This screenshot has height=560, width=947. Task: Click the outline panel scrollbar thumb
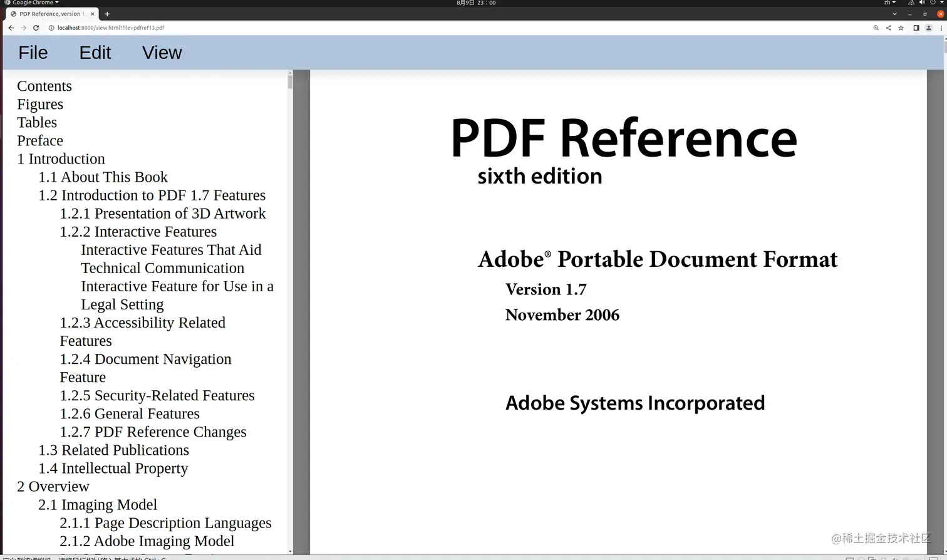click(x=290, y=82)
